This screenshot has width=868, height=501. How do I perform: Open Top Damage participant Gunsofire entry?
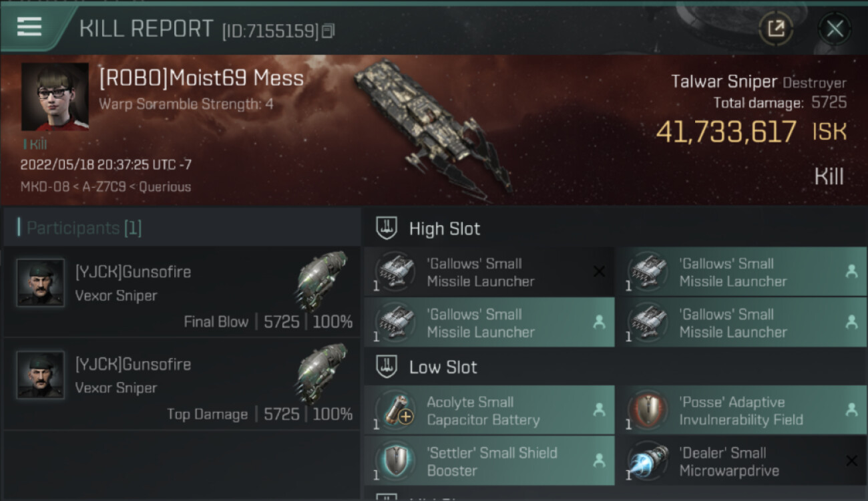(x=182, y=383)
